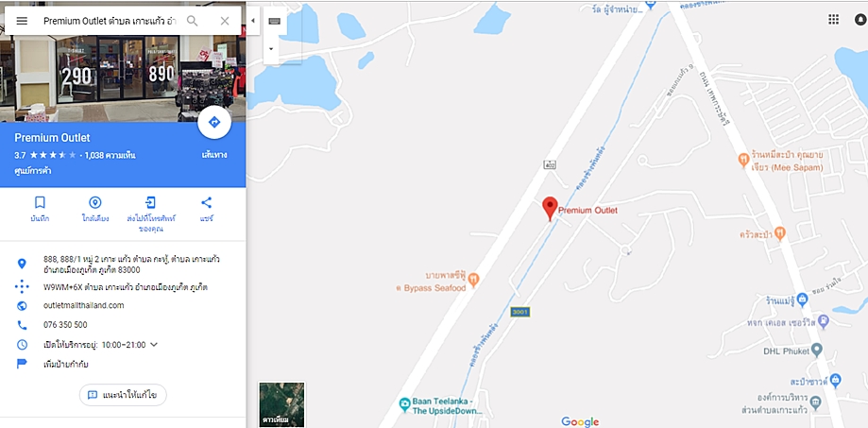This screenshot has height=428, width=868.
Task: Save place with bookmark icon
Action: (x=40, y=202)
